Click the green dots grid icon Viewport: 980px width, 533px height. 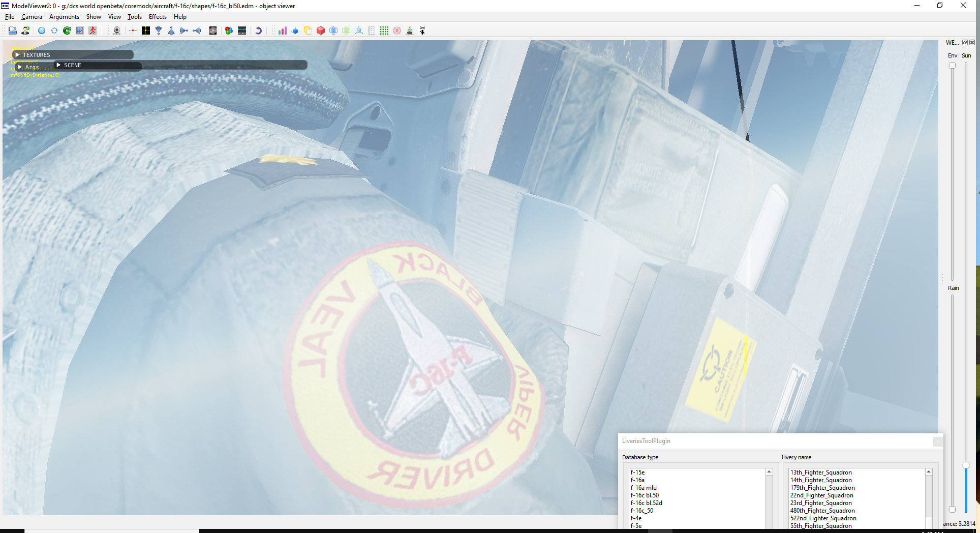click(384, 31)
